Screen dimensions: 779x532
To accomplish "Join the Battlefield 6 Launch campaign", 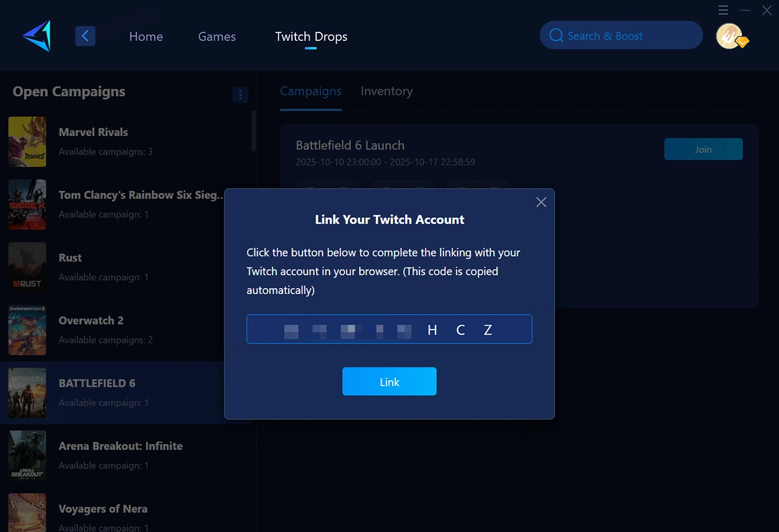I will pos(703,149).
